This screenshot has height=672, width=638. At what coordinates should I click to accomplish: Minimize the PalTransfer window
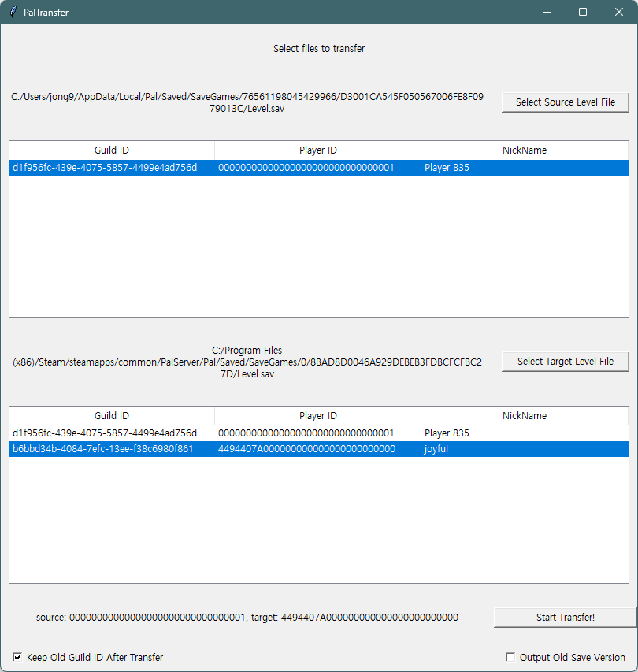547,12
